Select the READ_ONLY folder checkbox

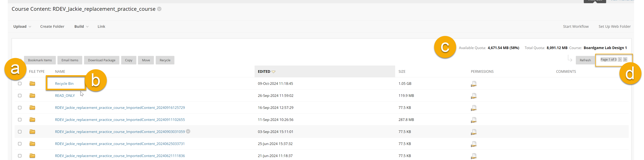pyautogui.click(x=20, y=96)
